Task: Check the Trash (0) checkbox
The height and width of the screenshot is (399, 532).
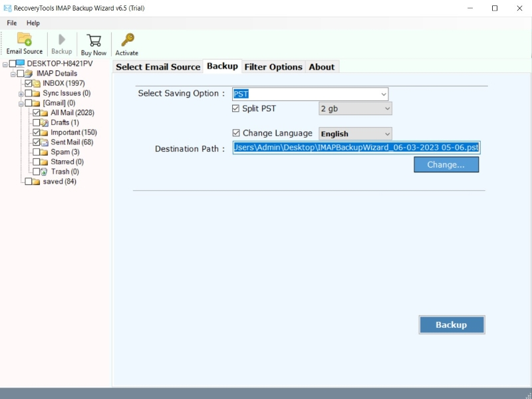Action: (x=37, y=172)
